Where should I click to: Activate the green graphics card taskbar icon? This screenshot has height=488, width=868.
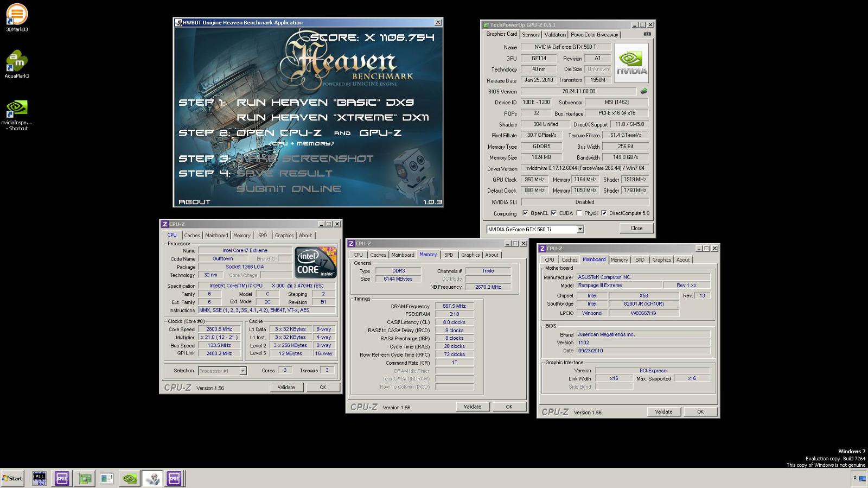84,478
